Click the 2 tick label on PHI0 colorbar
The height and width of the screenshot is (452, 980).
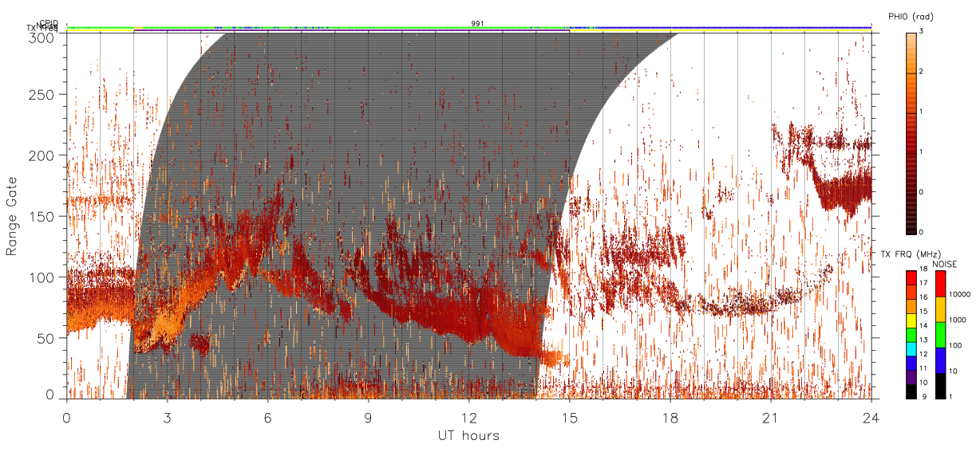(922, 73)
